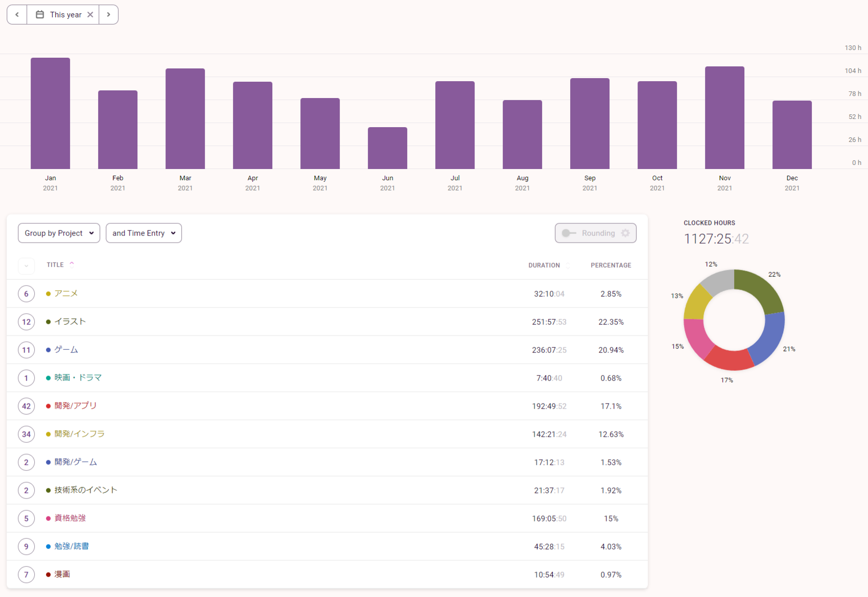The height and width of the screenshot is (597, 868).
Task: Select the Sep 2021 bar in chart
Action: coord(590,124)
